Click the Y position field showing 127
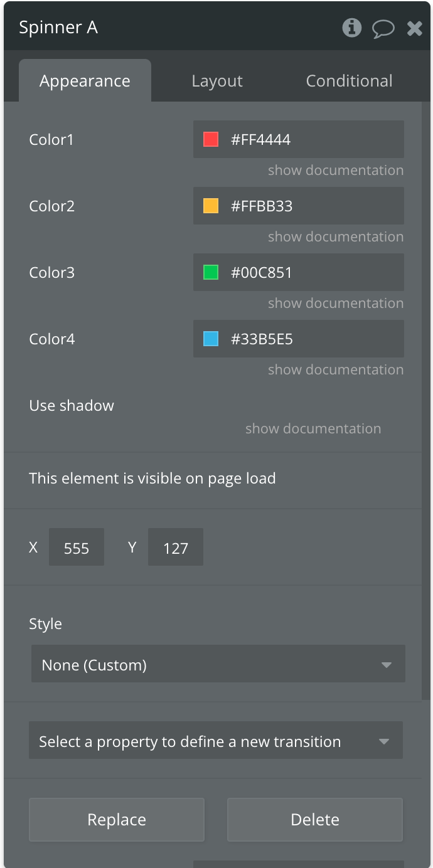The height and width of the screenshot is (868, 433). pyautogui.click(x=176, y=548)
